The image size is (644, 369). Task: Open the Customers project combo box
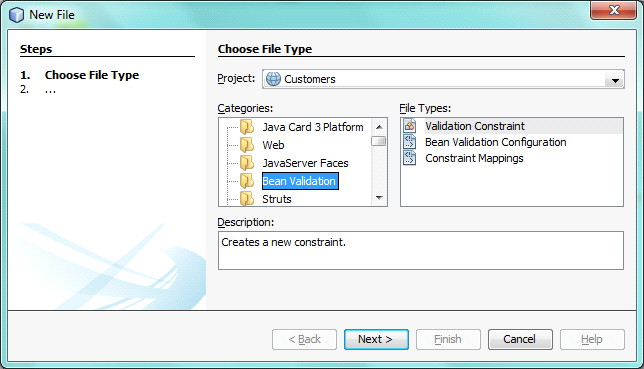click(x=444, y=79)
